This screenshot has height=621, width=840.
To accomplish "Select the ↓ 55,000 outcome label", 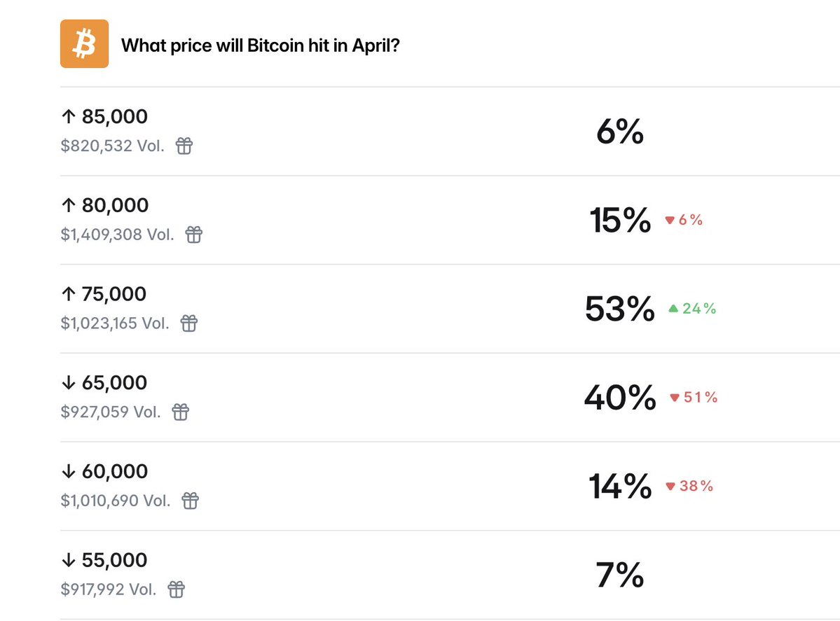I will (104, 561).
